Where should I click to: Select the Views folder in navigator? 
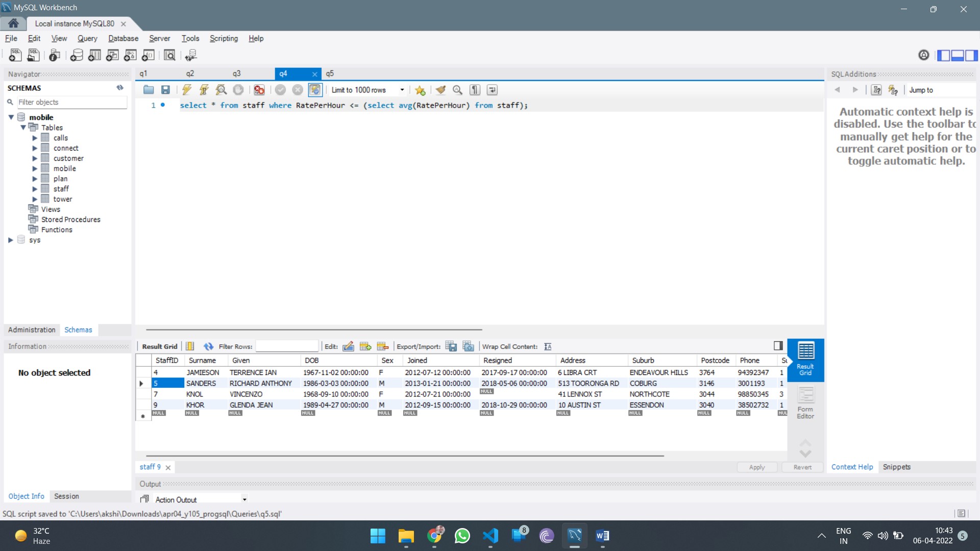(51, 209)
